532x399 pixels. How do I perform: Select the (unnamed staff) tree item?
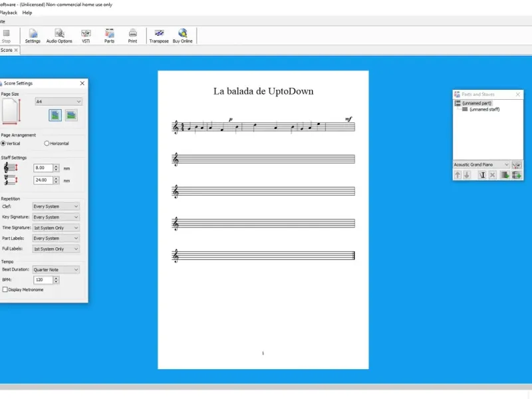[485, 109]
